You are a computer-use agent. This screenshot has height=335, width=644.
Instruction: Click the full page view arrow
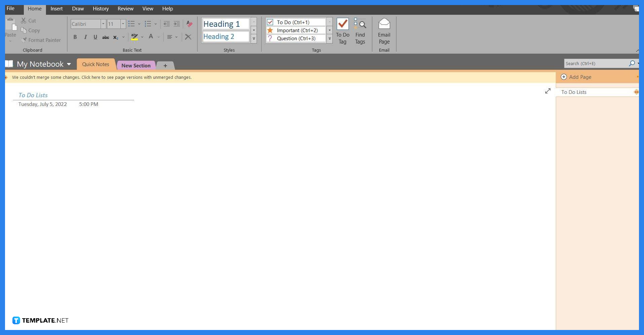(548, 91)
